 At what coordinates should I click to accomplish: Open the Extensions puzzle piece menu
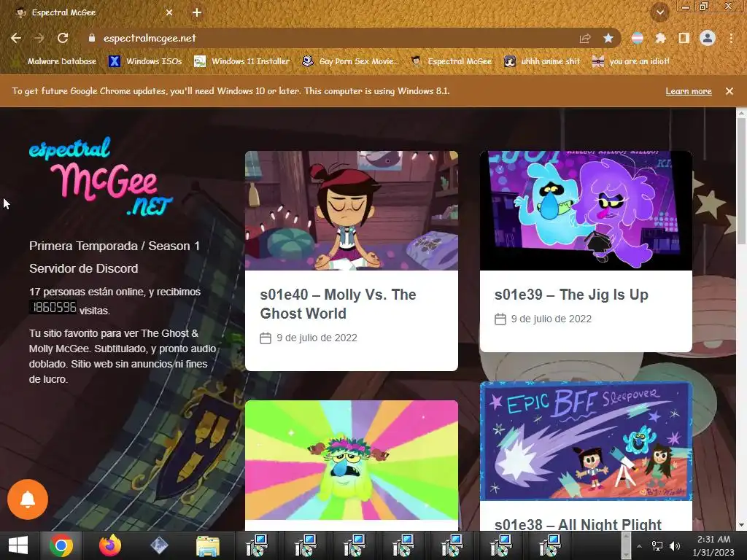tap(660, 38)
